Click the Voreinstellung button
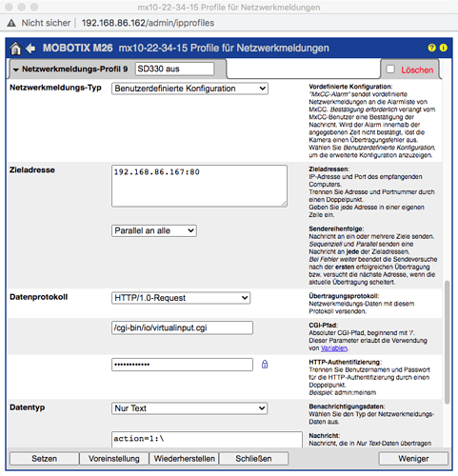The width and height of the screenshot is (458, 476). click(x=114, y=459)
